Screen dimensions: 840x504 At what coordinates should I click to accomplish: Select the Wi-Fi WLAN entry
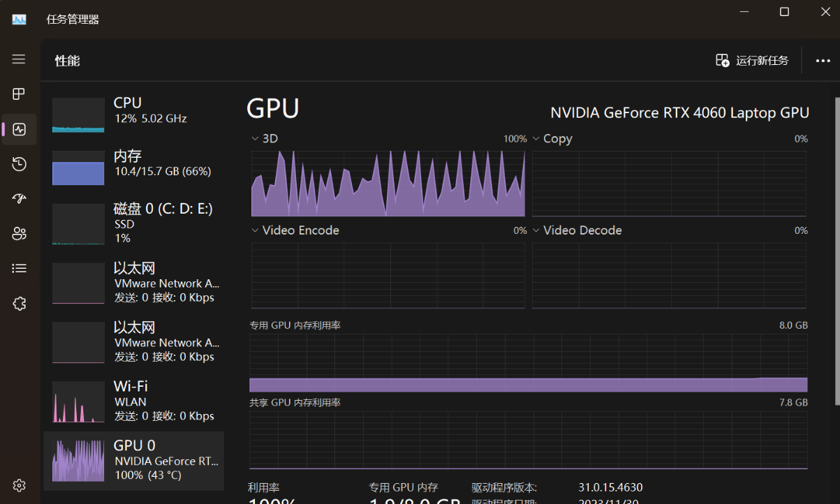134,401
